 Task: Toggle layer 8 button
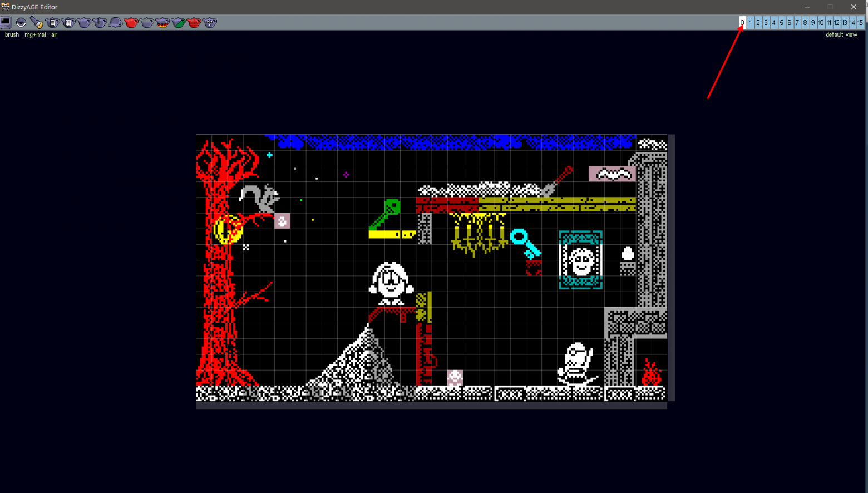coord(805,22)
